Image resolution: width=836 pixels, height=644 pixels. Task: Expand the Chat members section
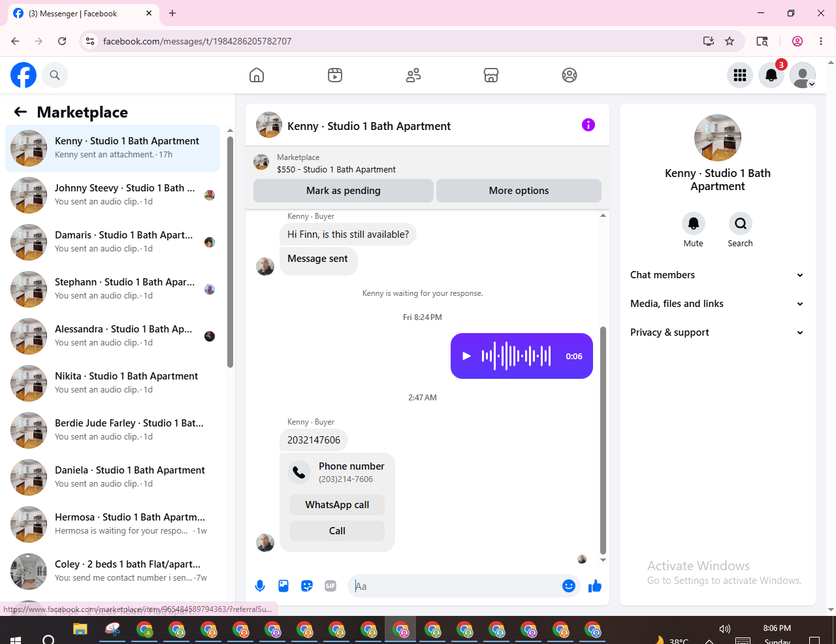point(717,275)
